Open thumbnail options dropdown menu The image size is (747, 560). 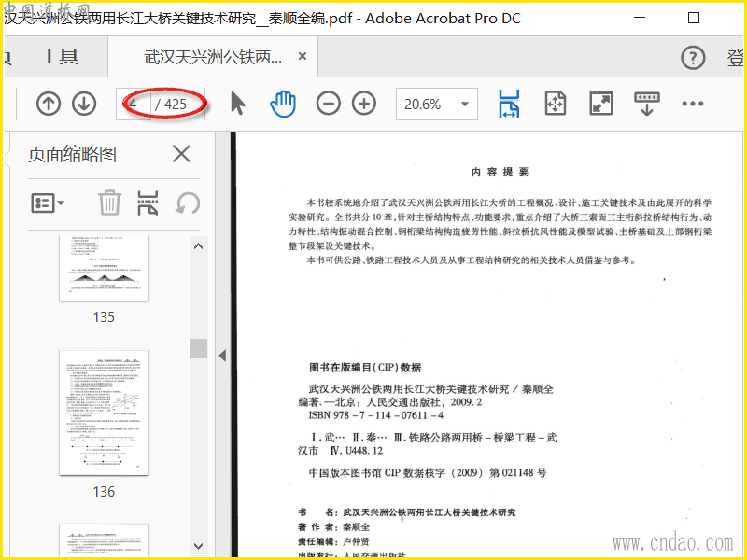pos(48,203)
